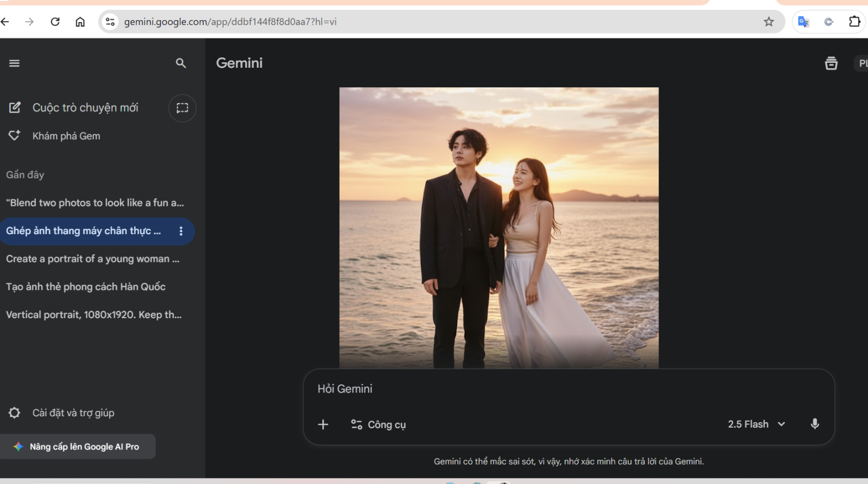Open the three-dot options for selected chat

[181, 231]
